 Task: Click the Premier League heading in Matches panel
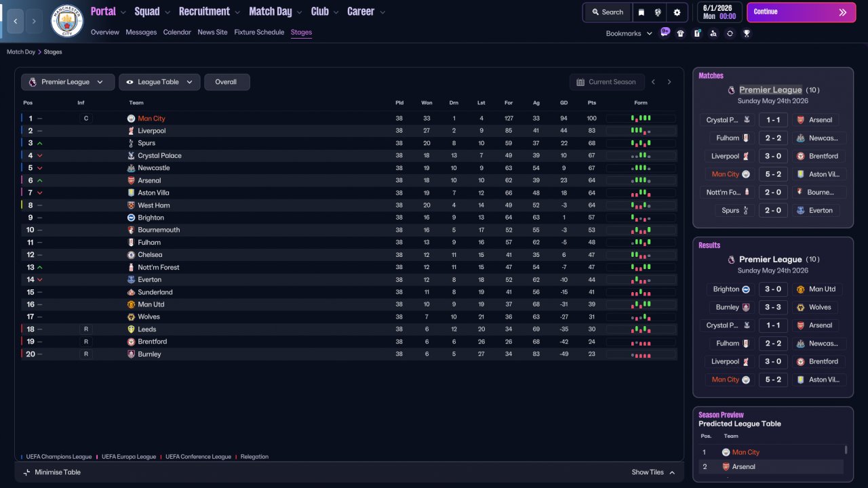click(x=770, y=89)
